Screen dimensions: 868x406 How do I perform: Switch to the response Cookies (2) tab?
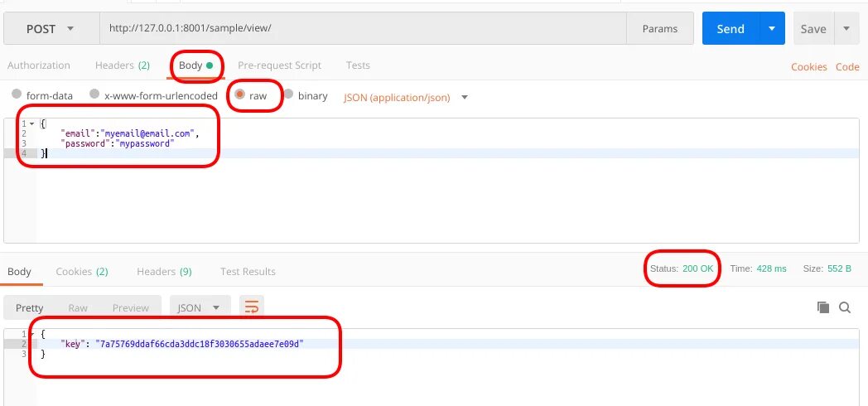(x=82, y=272)
